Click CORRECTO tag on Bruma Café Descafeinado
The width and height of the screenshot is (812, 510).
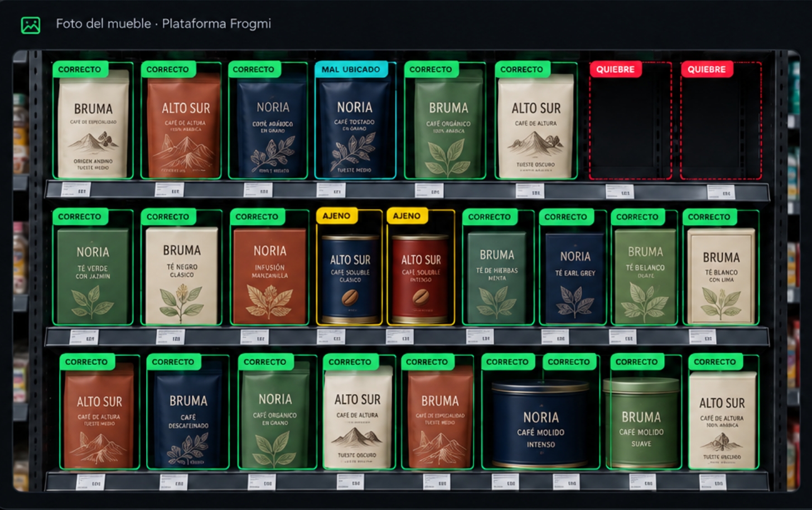[x=173, y=362]
